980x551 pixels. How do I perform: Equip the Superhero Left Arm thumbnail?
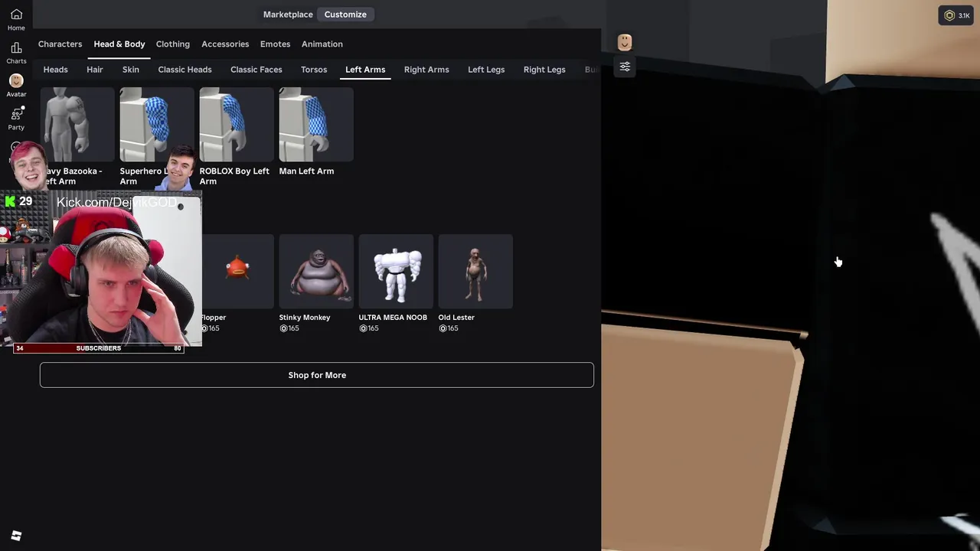coord(157,124)
